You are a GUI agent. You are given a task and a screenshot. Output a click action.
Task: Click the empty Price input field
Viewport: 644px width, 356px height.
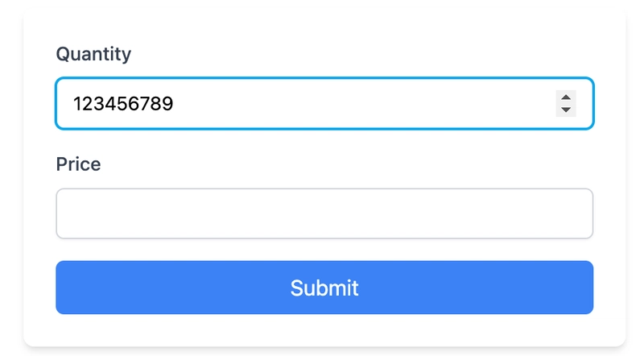[324, 213]
